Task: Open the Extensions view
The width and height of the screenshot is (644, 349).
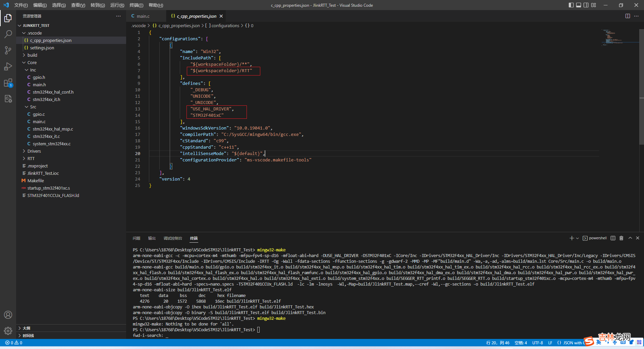Action: [8, 83]
